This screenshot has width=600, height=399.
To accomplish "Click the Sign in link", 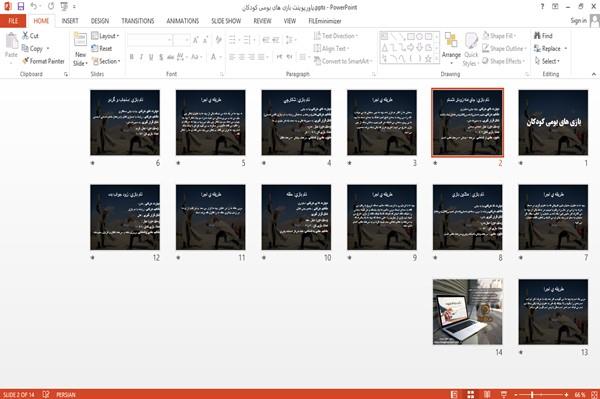I will pyautogui.click(x=578, y=21).
